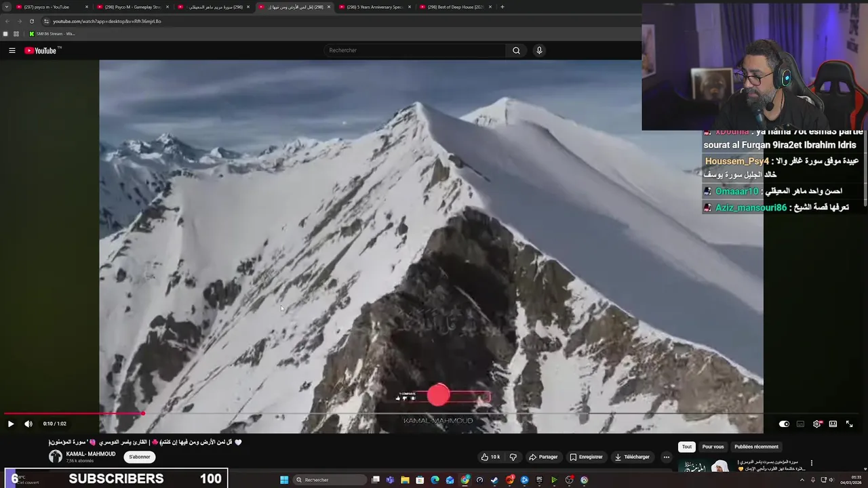This screenshot has width=868, height=488.
Task: Reload the page with the refresh icon
Action: [x=31, y=21]
